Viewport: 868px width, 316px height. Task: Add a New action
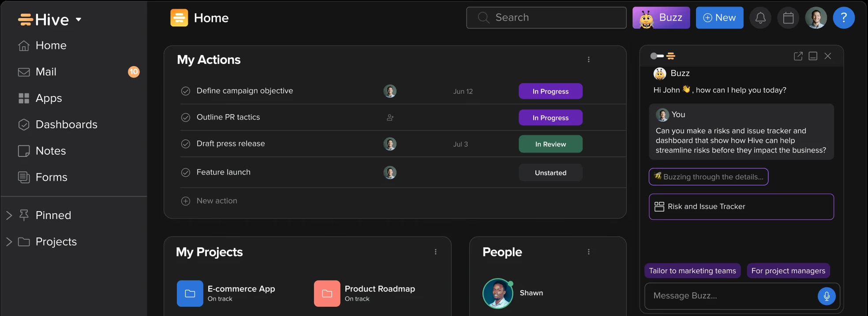209,201
